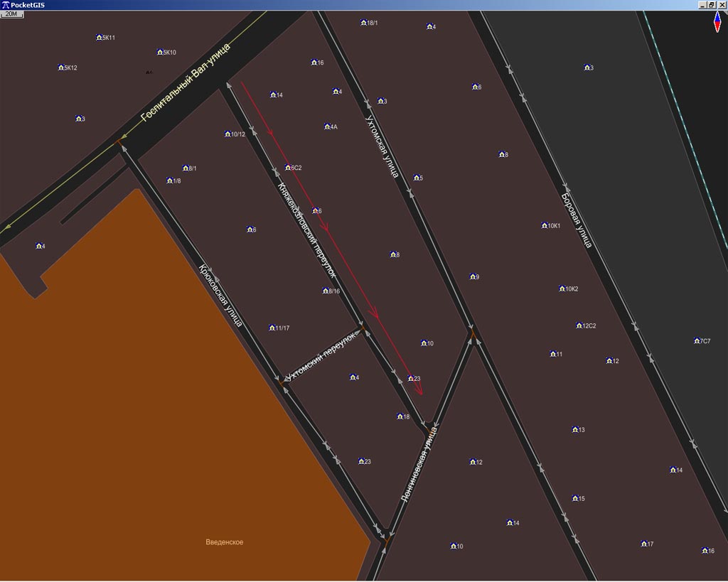728x582 pixels.
Task: Open the PocketGIS title bar system icon
Action: (x=5, y=4)
